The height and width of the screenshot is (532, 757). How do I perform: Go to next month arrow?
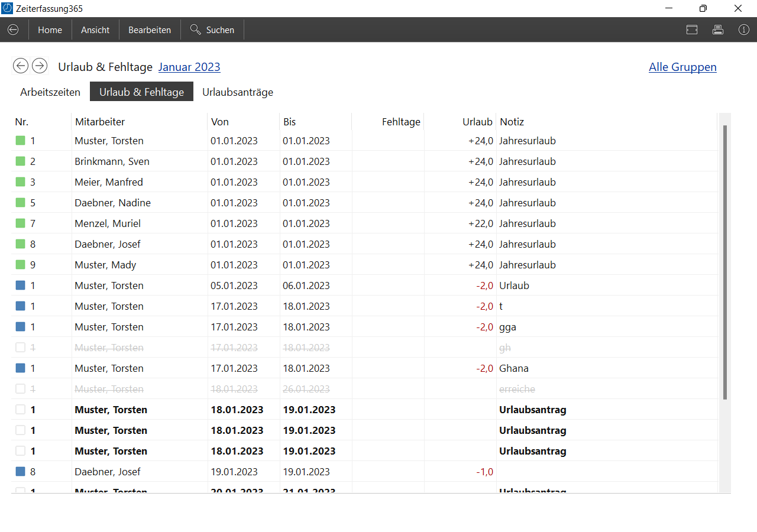(40, 66)
